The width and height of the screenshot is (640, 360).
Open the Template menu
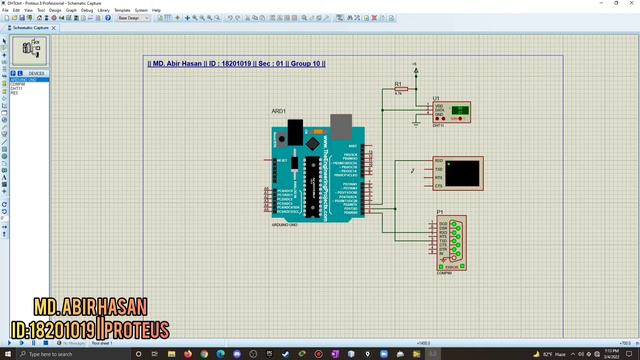pyautogui.click(x=122, y=10)
